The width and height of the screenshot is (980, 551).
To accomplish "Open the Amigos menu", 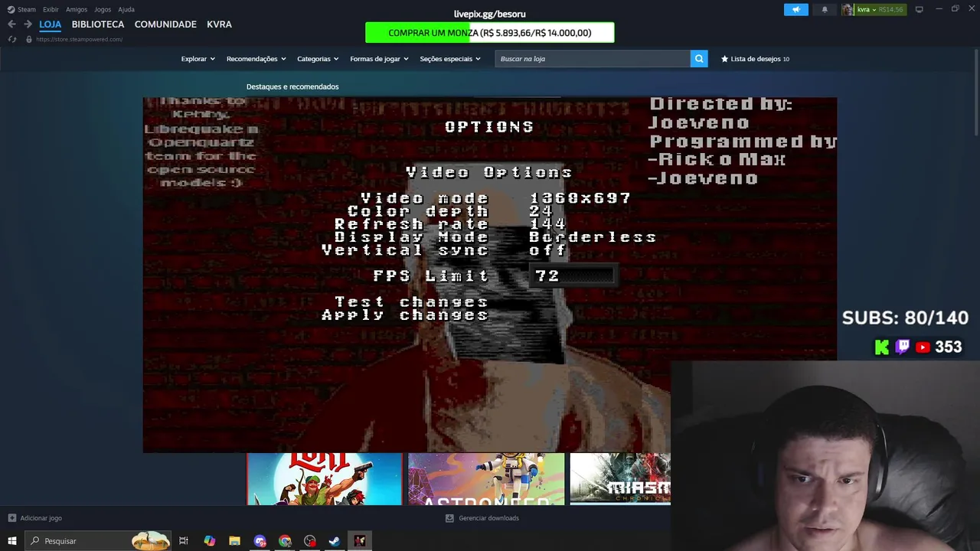I will click(77, 9).
